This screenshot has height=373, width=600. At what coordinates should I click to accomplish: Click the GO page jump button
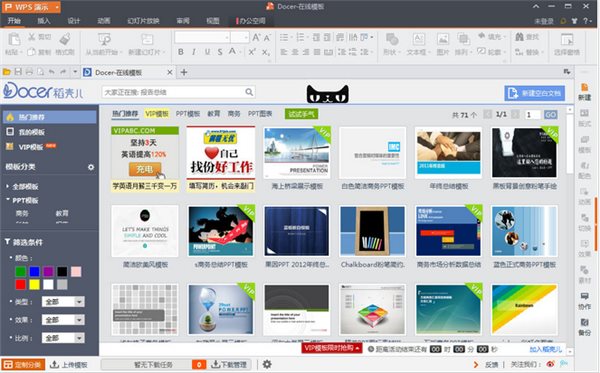pos(551,114)
